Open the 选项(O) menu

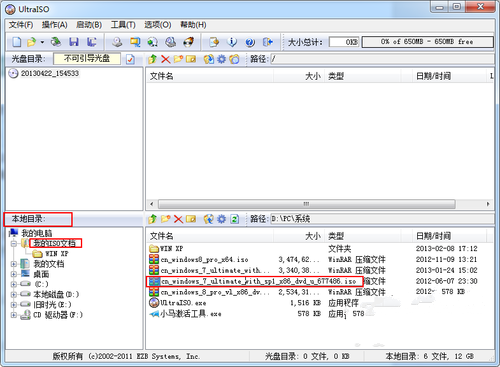click(158, 25)
